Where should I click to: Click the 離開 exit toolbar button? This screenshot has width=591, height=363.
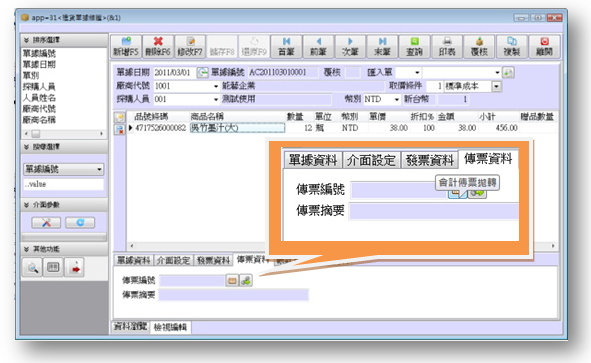point(544,47)
